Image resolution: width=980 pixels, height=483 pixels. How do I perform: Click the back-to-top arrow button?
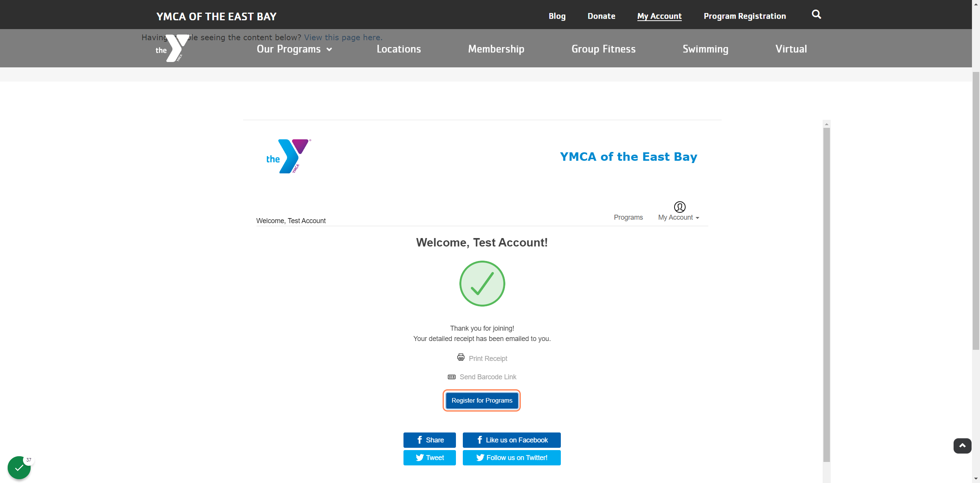(962, 446)
